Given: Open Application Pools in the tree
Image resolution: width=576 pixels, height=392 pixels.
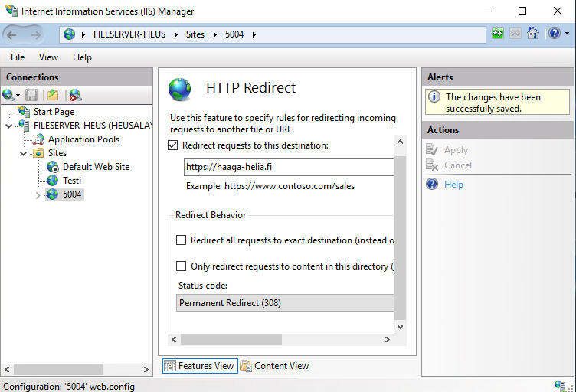Looking at the screenshot, I should [83, 139].
